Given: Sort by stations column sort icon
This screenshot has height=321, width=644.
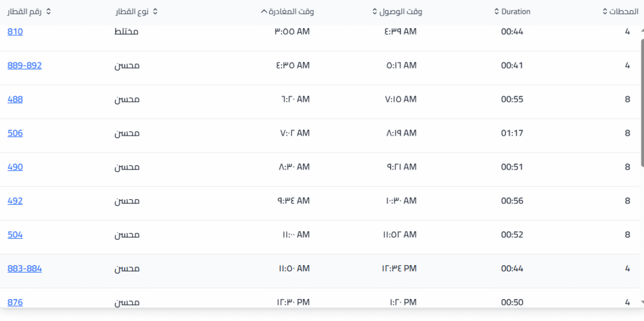Looking at the screenshot, I should (604, 12).
